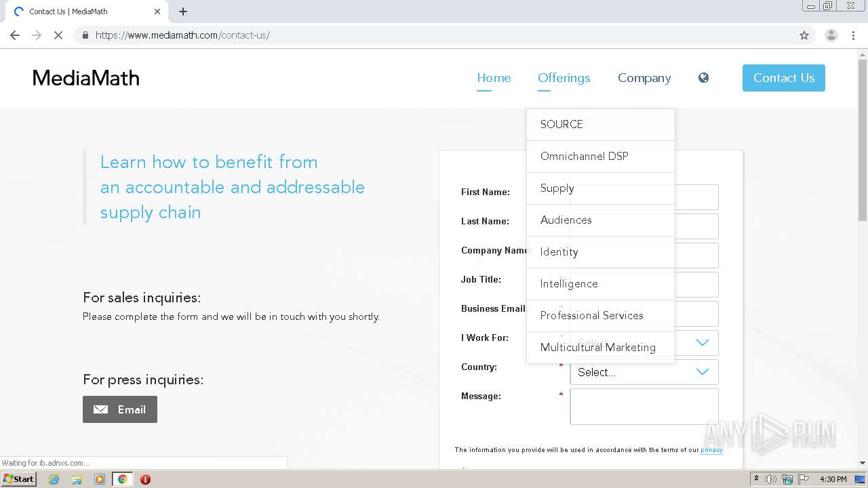Expand the I Work For dropdown arrow
The width and height of the screenshot is (868, 488).
click(x=703, y=343)
